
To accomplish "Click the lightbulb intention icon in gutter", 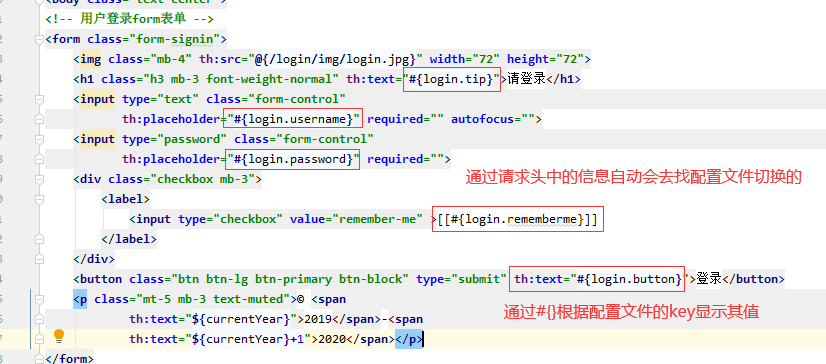I will coord(59,336).
